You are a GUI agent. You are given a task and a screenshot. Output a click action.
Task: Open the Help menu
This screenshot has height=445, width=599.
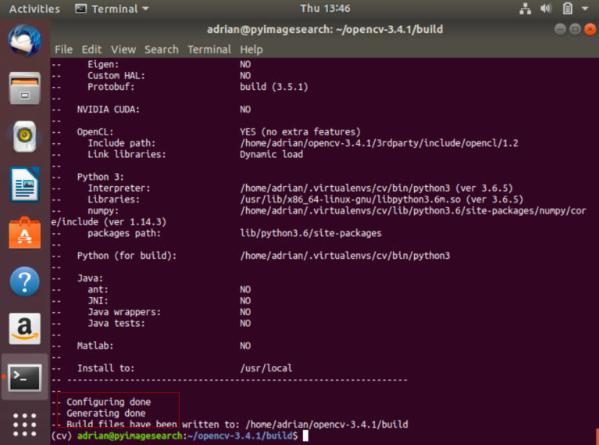coord(251,50)
